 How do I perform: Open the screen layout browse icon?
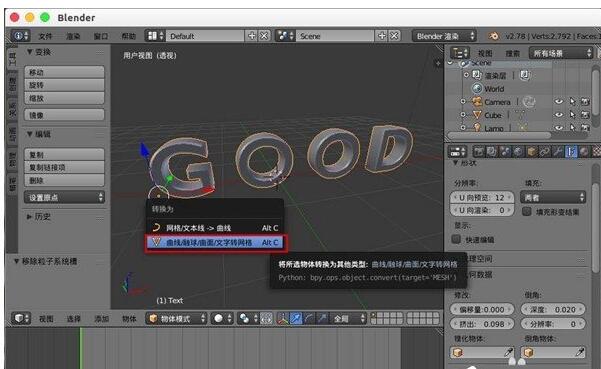pyautogui.click(x=155, y=36)
